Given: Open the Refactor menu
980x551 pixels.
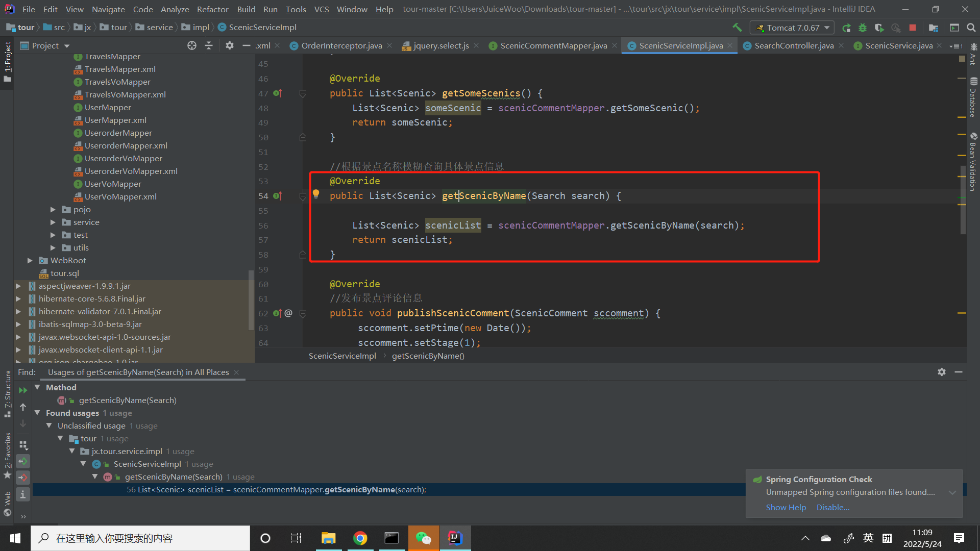Looking at the screenshot, I should [x=212, y=9].
